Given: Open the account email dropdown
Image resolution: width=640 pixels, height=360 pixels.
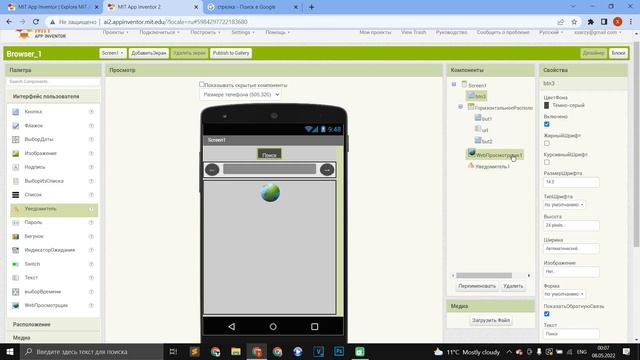Looking at the screenshot, I should click(598, 32).
